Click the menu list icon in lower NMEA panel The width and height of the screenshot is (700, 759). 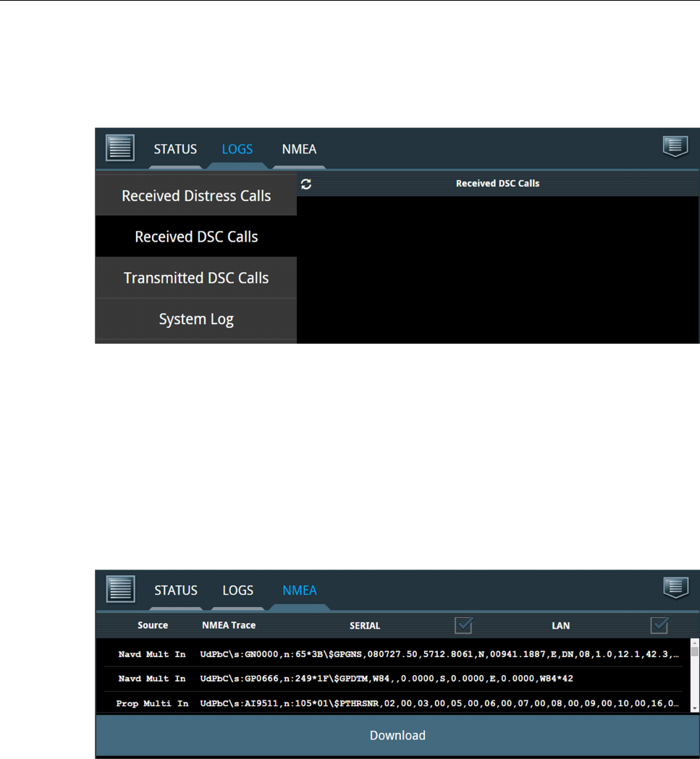pyautogui.click(x=121, y=589)
